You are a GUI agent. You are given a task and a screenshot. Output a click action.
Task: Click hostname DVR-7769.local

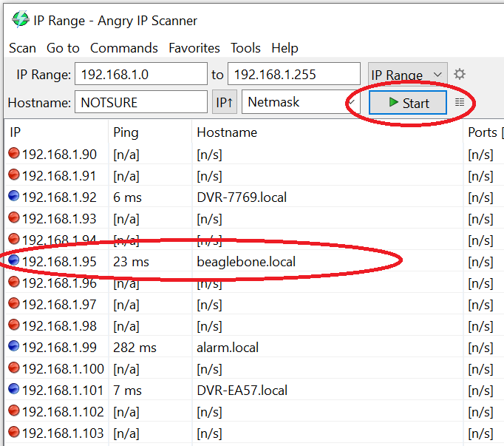(x=242, y=197)
